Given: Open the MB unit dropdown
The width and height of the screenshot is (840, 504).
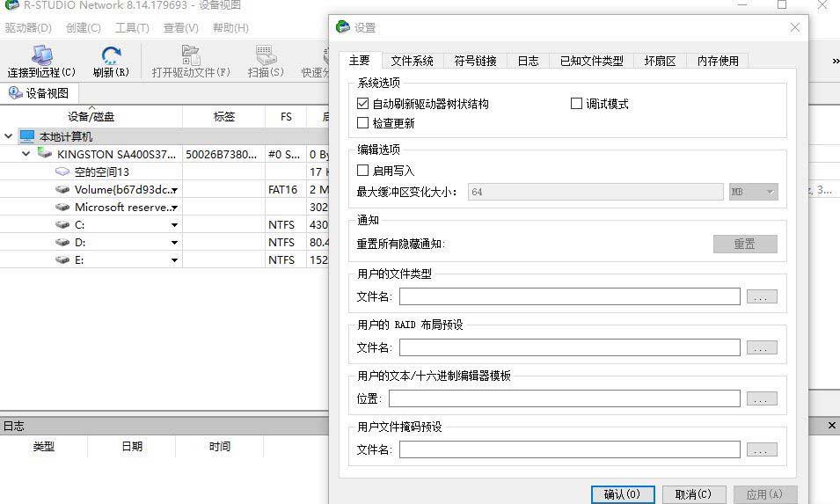Looking at the screenshot, I should 753,192.
